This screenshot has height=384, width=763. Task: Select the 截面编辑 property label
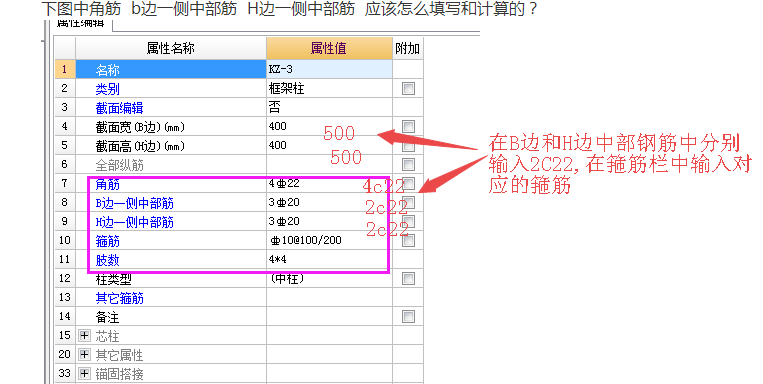pyautogui.click(x=119, y=108)
